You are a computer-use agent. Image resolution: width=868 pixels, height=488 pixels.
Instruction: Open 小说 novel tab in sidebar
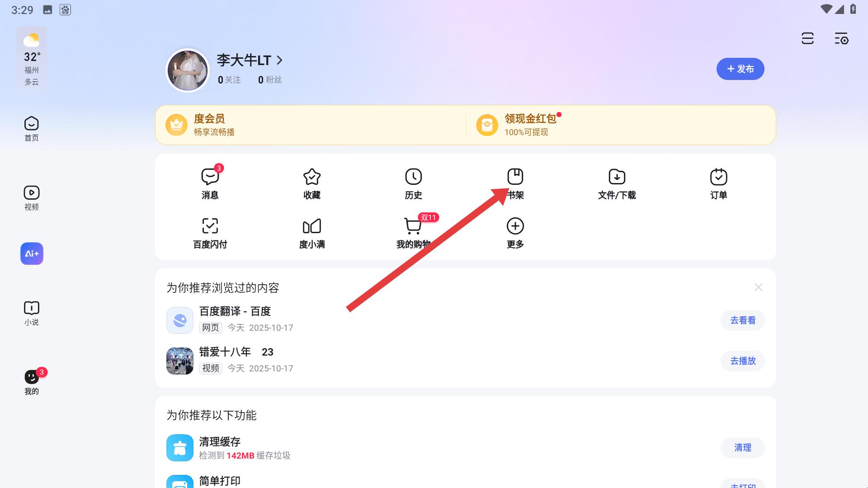pyautogui.click(x=32, y=313)
